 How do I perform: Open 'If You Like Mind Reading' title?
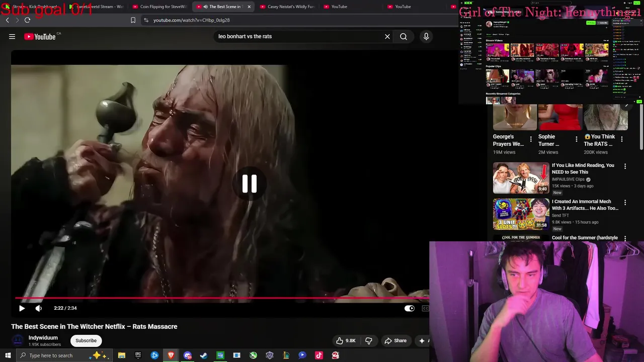click(x=583, y=168)
